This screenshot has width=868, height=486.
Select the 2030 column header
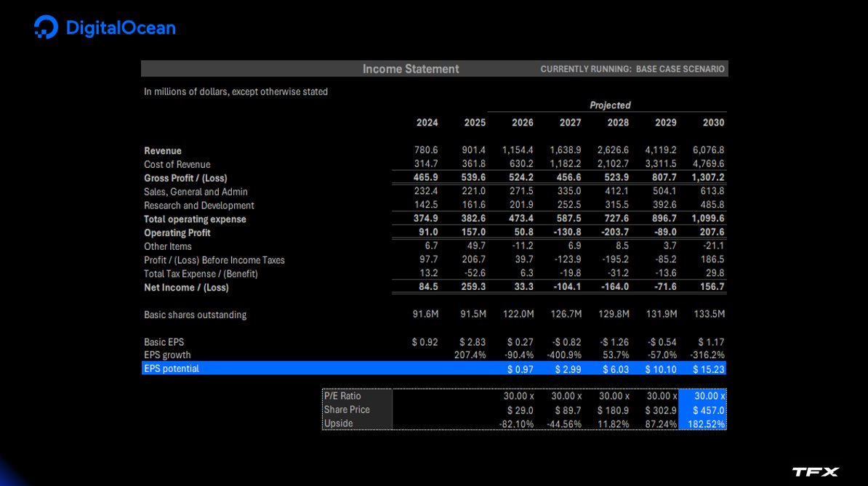click(713, 123)
